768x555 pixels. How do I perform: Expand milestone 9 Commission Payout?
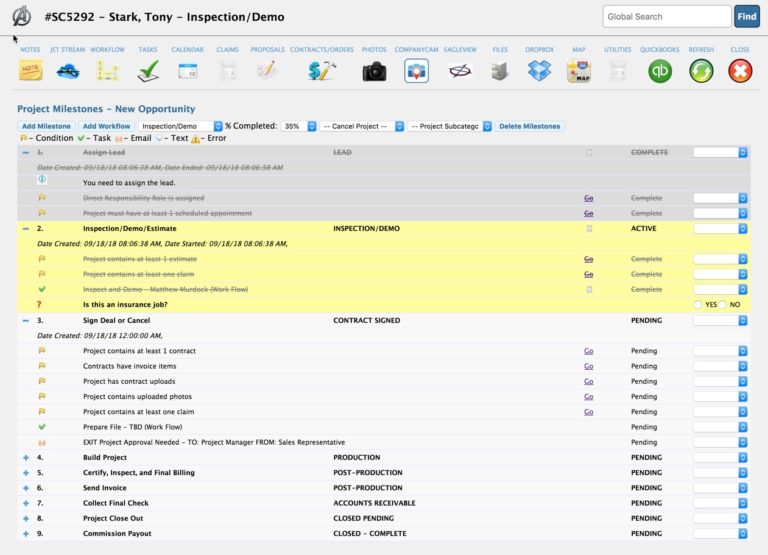coord(26,533)
